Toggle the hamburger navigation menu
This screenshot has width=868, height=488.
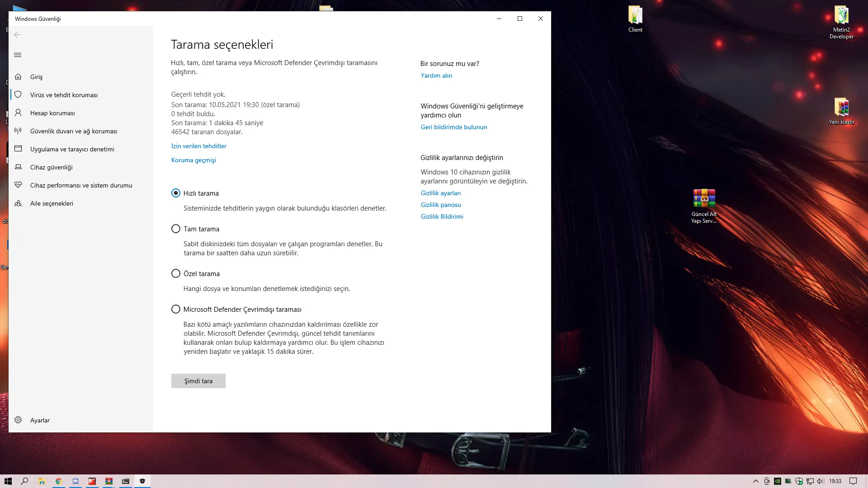[18, 55]
